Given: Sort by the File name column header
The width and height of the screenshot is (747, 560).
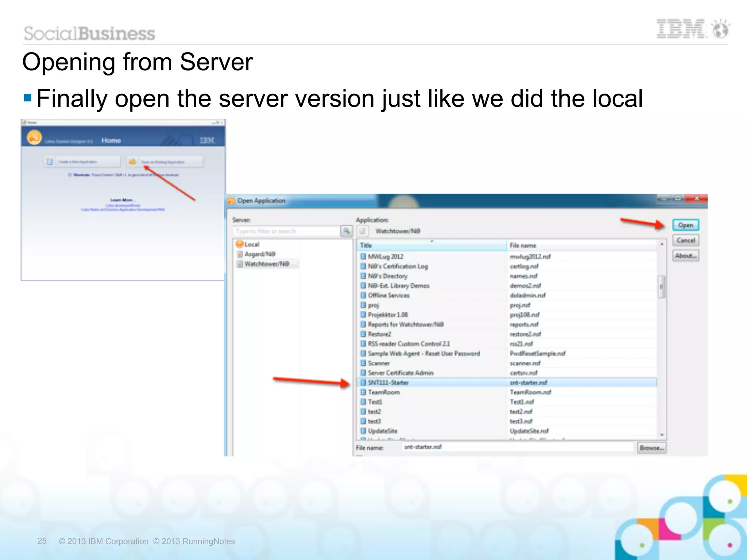Looking at the screenshot, I should coord(582,245).
